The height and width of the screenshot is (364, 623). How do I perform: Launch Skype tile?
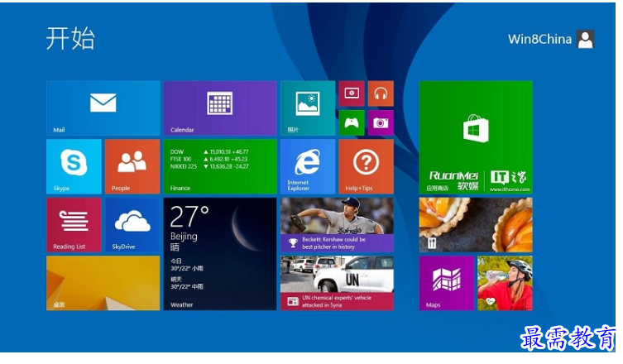coord(74,166)
